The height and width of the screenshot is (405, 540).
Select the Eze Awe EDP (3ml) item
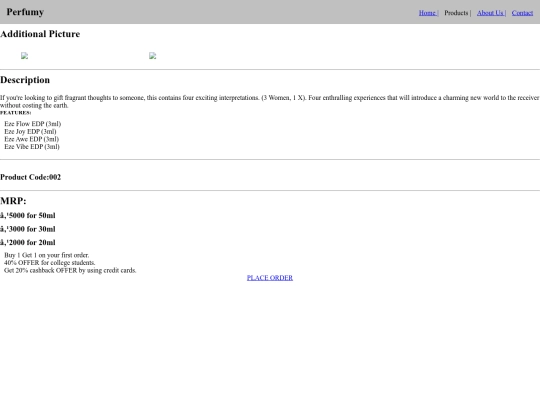[32, 139]
